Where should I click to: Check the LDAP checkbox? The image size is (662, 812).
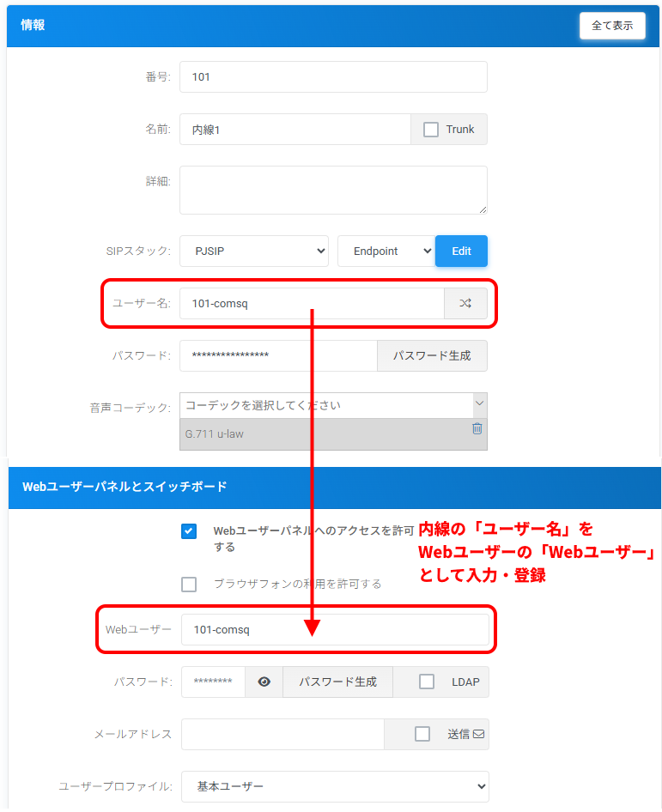pos(427,682)
